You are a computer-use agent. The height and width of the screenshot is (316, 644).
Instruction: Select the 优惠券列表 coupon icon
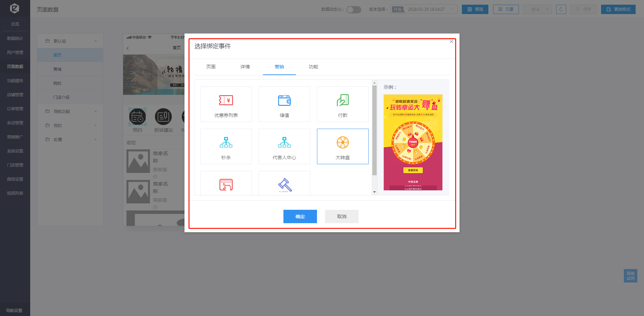(x=226, y=100)
